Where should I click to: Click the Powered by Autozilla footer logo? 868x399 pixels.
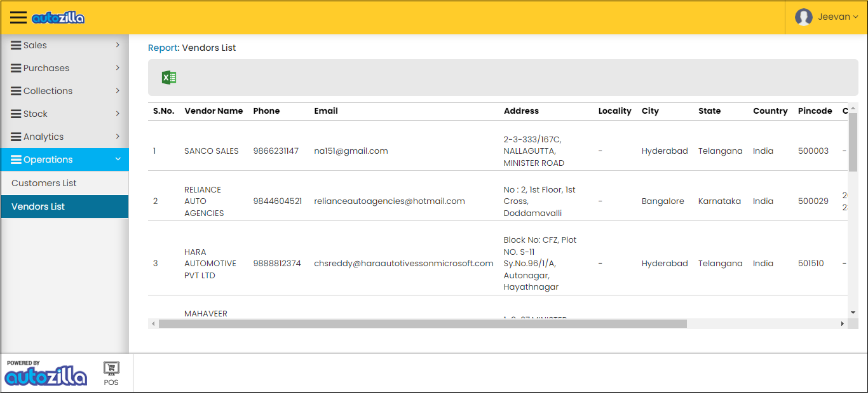[45, 373]
